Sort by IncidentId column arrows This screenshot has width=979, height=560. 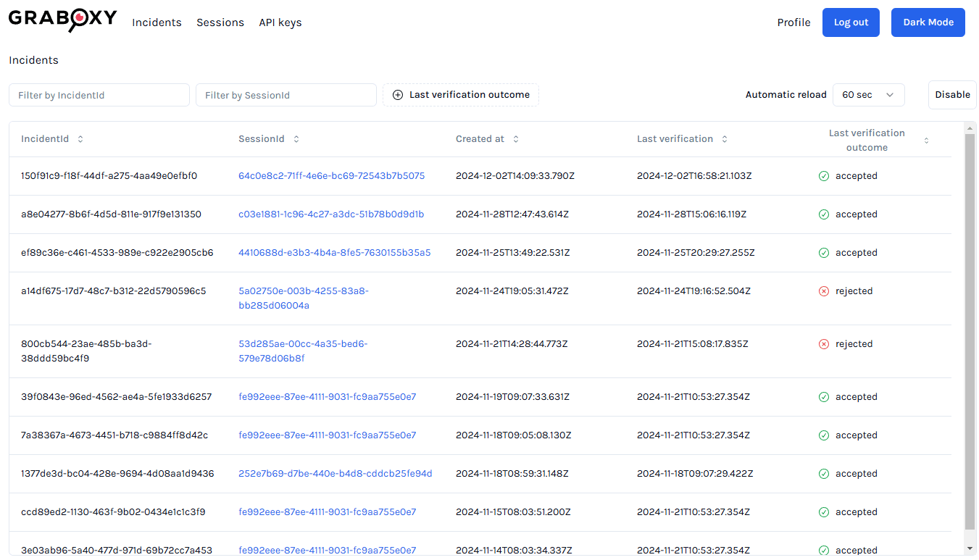click(80, 139)
